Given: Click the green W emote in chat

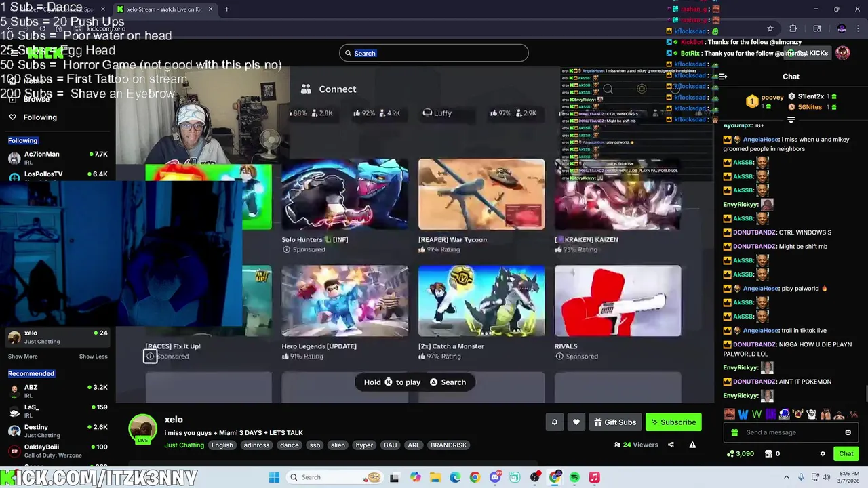Looking at the screenshot, I should [x=757, y=414].
